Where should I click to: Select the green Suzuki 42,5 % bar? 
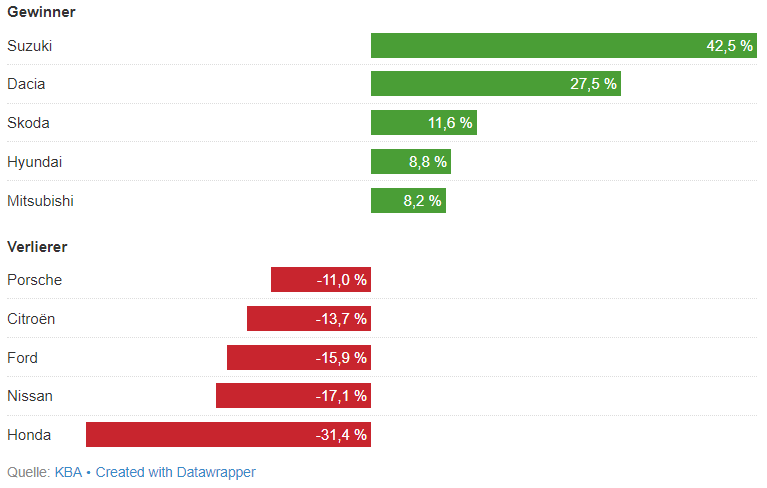coord(563,46)
